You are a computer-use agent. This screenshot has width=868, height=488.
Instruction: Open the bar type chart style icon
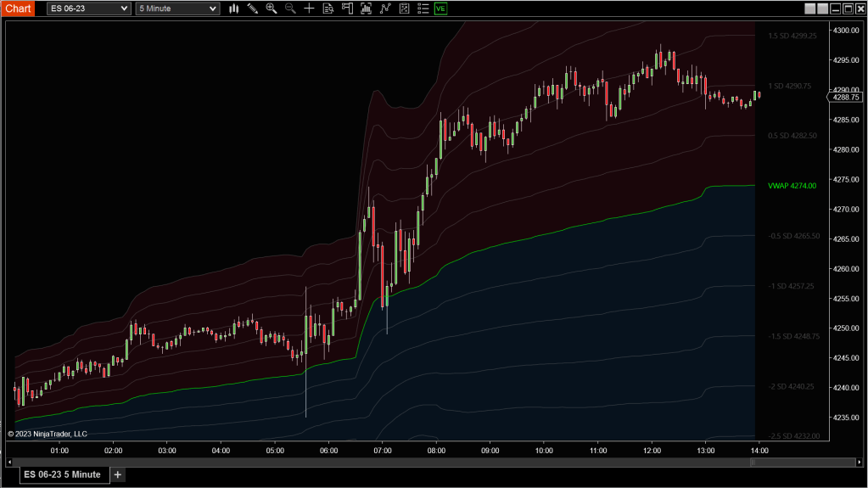click(233, 8)
